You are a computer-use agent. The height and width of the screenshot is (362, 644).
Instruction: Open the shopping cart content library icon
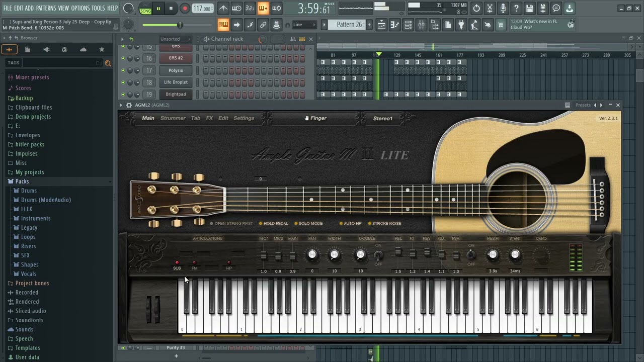click(501, 25)
